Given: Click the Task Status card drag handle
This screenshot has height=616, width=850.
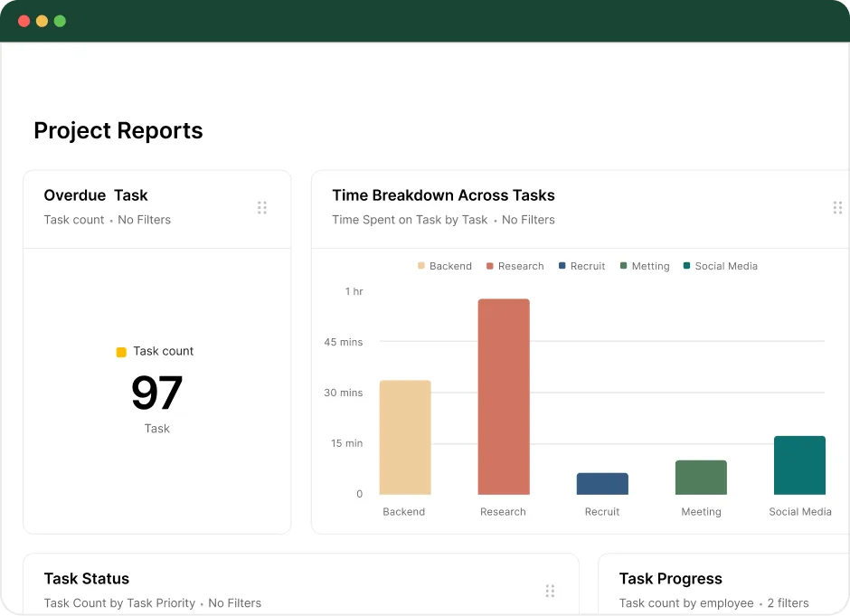Looking at the screenshot, I should [x=550, y=591].
